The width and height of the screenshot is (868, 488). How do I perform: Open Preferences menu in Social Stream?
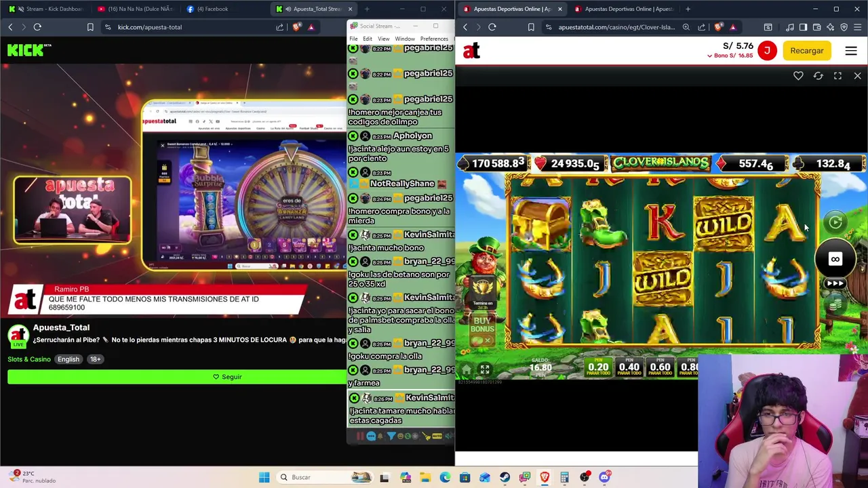point(434,39)
